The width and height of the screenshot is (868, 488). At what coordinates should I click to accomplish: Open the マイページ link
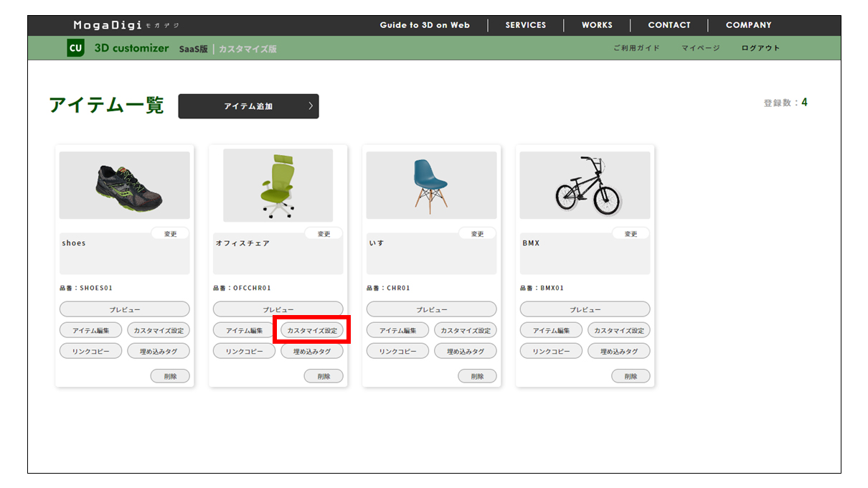tap(700, 48)
